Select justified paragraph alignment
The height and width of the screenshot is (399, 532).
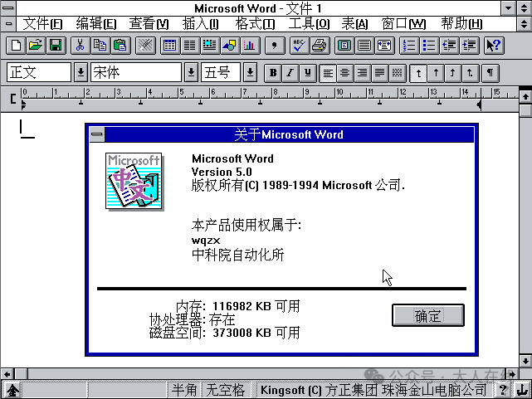[379, 73]
